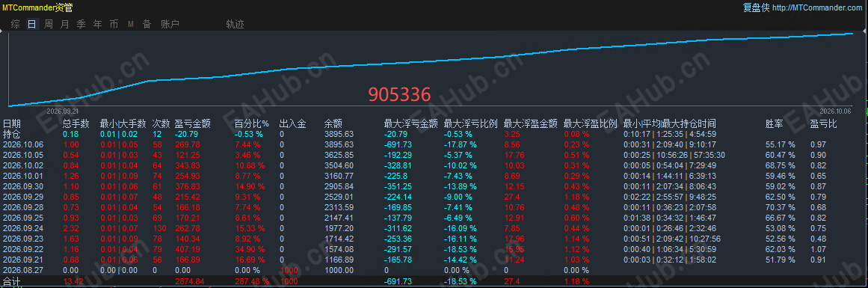Screen dimensions: 868x288
Task: Click the 3895.63 balance in 持仓 row
Action: (x=338, y=134)
